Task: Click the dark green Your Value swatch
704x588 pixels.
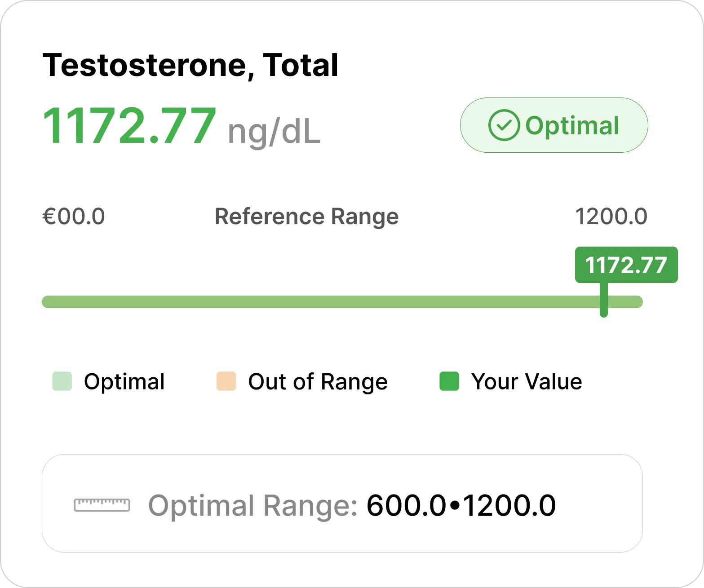Action: tap(449, 381)
